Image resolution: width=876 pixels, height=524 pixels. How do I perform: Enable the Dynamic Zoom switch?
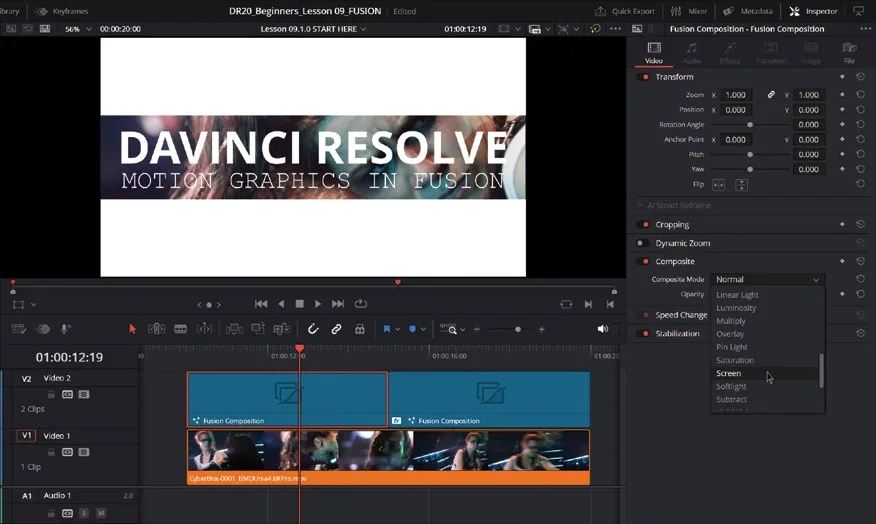tap(643, 243)
